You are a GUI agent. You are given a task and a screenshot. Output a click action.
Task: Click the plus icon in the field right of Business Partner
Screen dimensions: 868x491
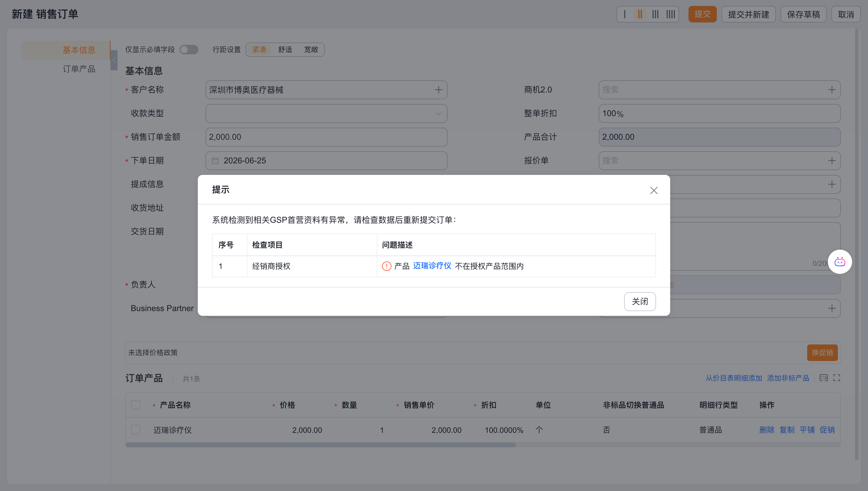tap(832, 308)
